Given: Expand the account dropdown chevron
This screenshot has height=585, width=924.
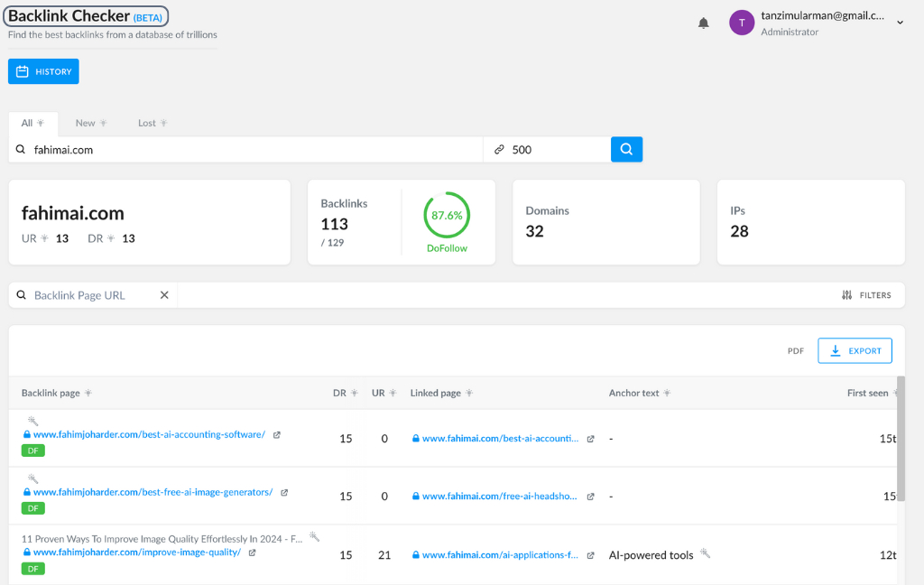Looking at the screenshot, I should pos(900,23).
